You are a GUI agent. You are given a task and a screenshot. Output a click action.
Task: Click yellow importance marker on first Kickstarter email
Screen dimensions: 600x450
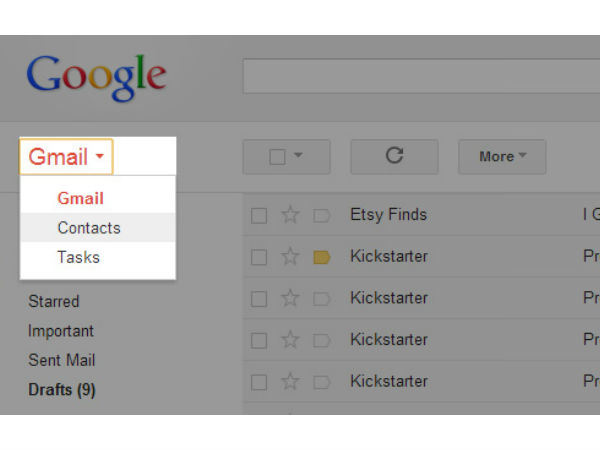322,257
